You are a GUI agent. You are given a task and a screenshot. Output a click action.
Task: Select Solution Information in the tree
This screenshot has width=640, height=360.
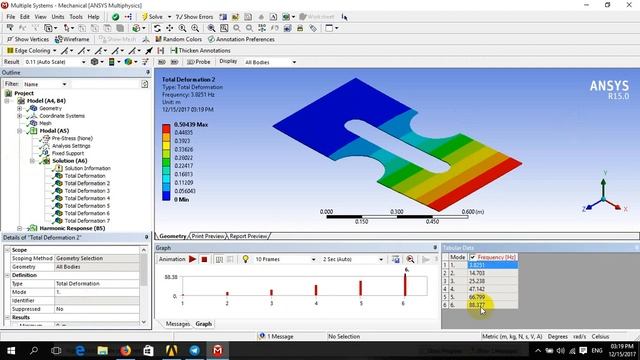87,168
